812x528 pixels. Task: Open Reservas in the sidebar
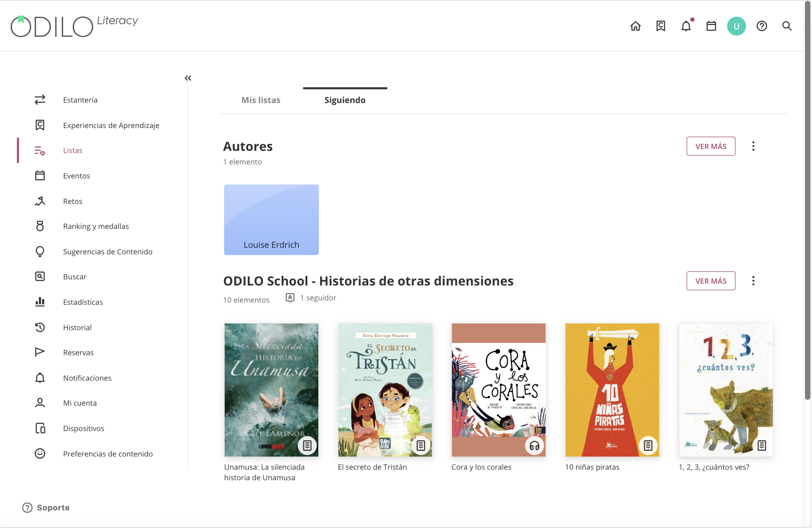(x=78, y=353)
